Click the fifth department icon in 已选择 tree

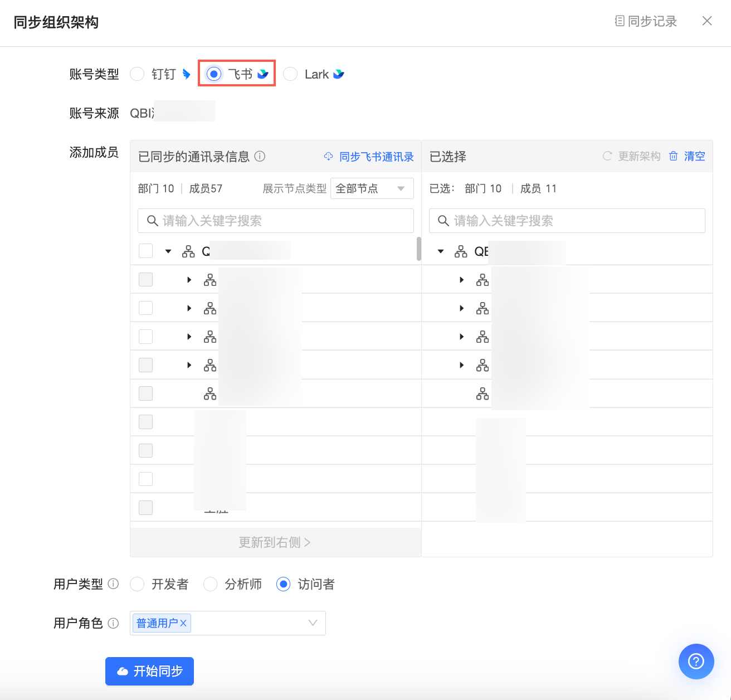[x=483, y=393]
